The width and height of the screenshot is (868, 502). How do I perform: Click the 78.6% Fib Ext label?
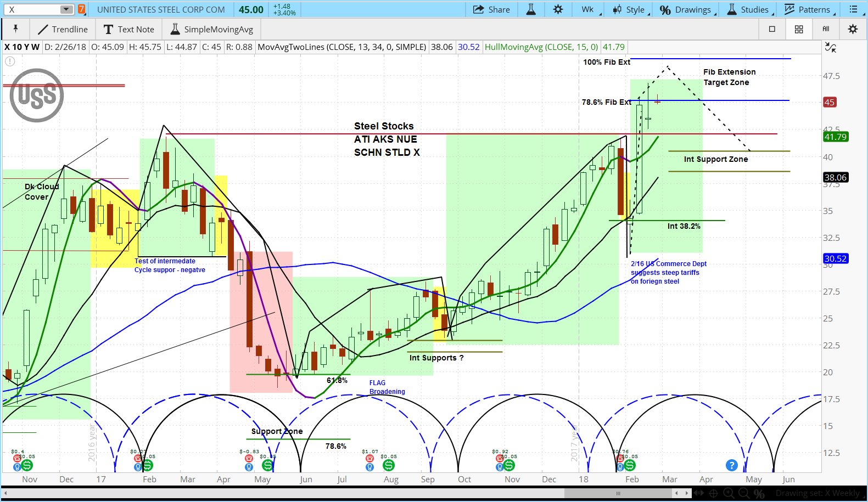[x=606, y=102]
